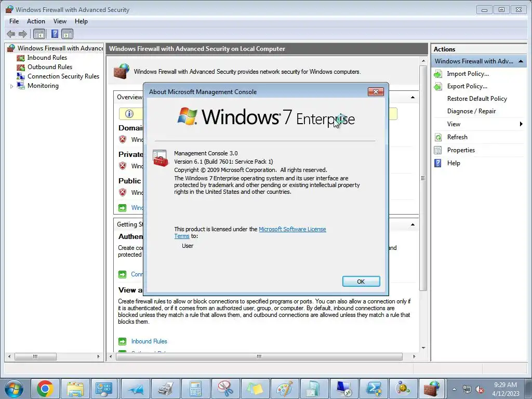532x399 pixels.
Task: Collapse the Overview section arrow
Action: coord(413,97)
